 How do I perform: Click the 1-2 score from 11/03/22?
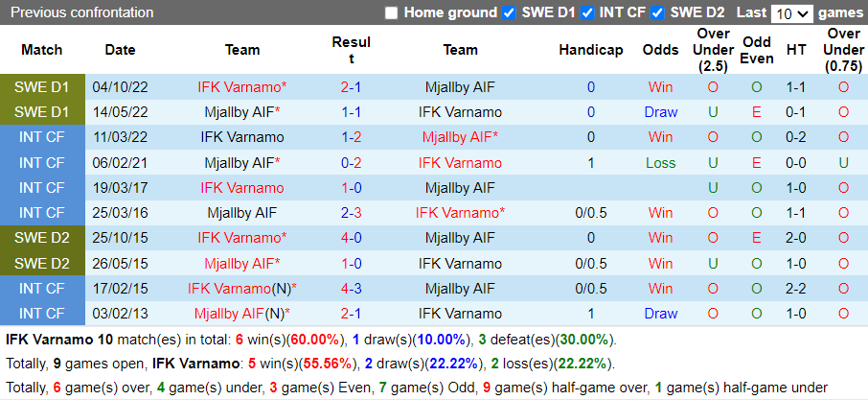351,137
